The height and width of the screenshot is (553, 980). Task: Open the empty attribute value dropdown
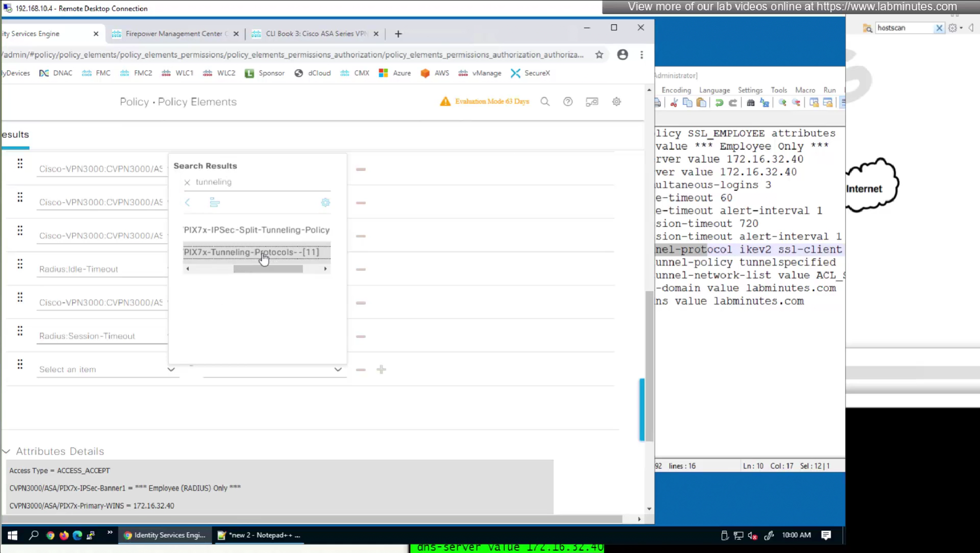tap(338, 369)
